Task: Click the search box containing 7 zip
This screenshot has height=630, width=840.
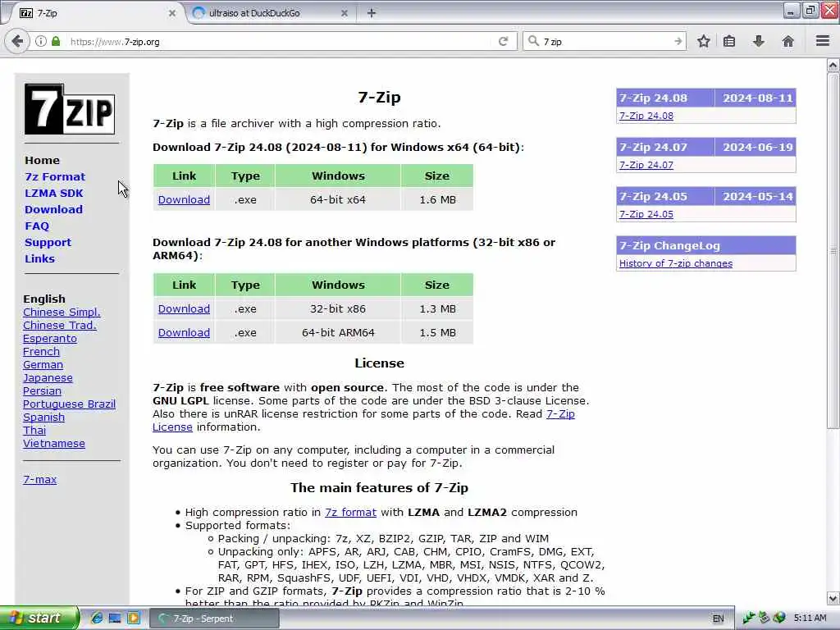Action: click(x=605, y=41)
